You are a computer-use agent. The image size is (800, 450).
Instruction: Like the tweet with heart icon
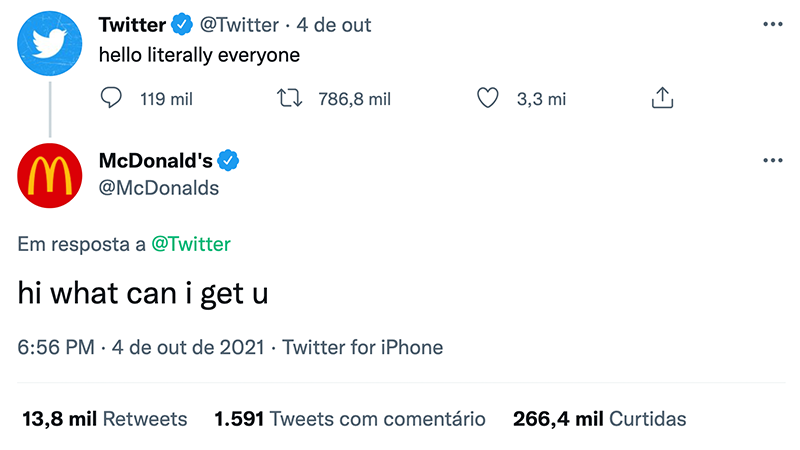pos(487,98)
